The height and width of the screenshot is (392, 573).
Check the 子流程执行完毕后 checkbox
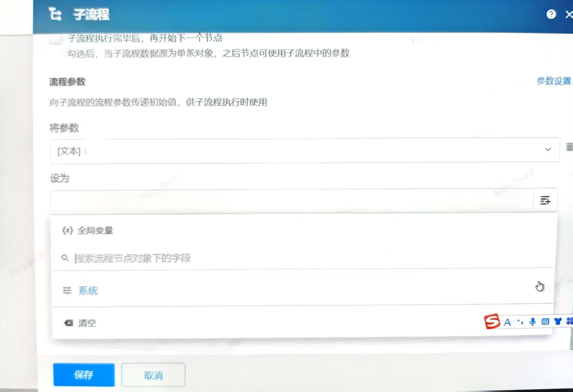point(55,39)
